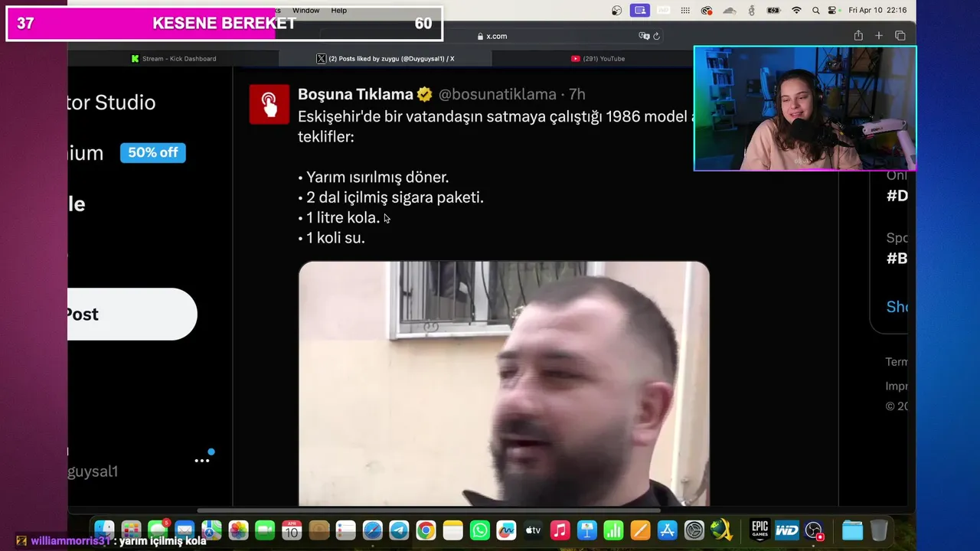This screenshot has height=551, width=980.
Task: Open @bosunatiklama handle link
Action: click(498, 94)
